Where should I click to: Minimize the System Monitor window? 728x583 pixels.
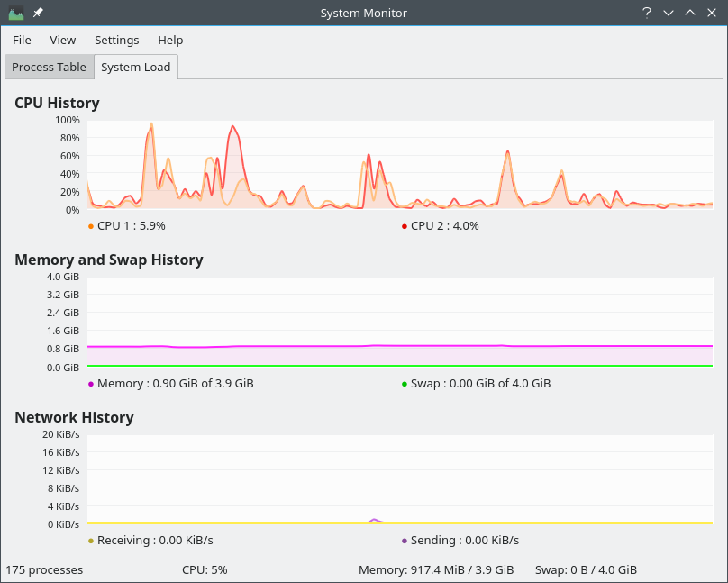[x=669, y=13]
